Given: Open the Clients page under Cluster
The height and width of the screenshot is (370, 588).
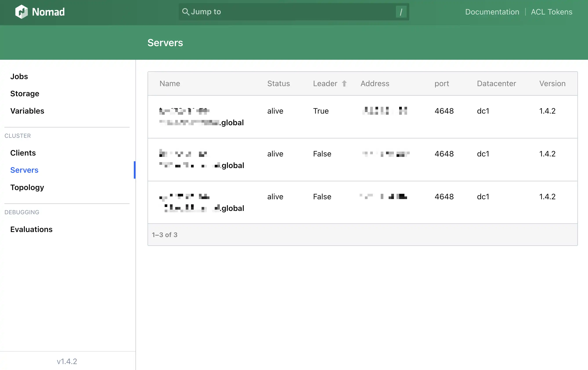Looking at the screenshot, I should pyautogui.click(x=23, y=153).
